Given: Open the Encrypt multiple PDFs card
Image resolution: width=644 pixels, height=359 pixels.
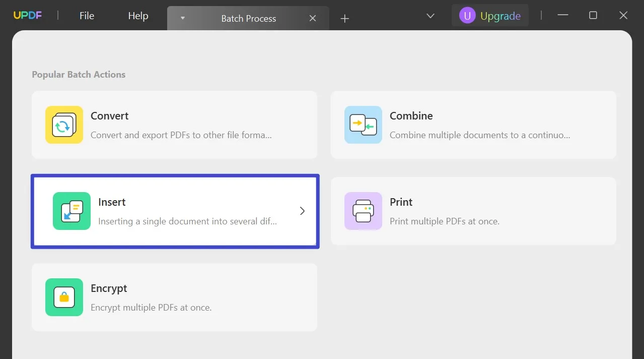Looking at the screenshot, I should click(174, 297).
